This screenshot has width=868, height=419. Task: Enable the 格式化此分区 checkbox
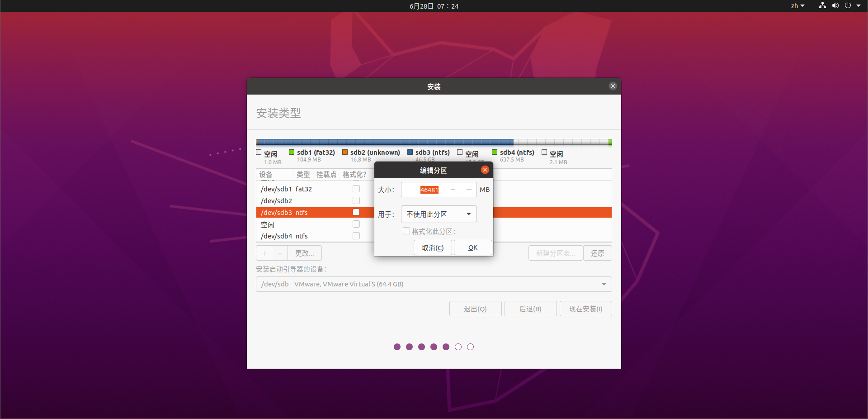pos(406,231)
